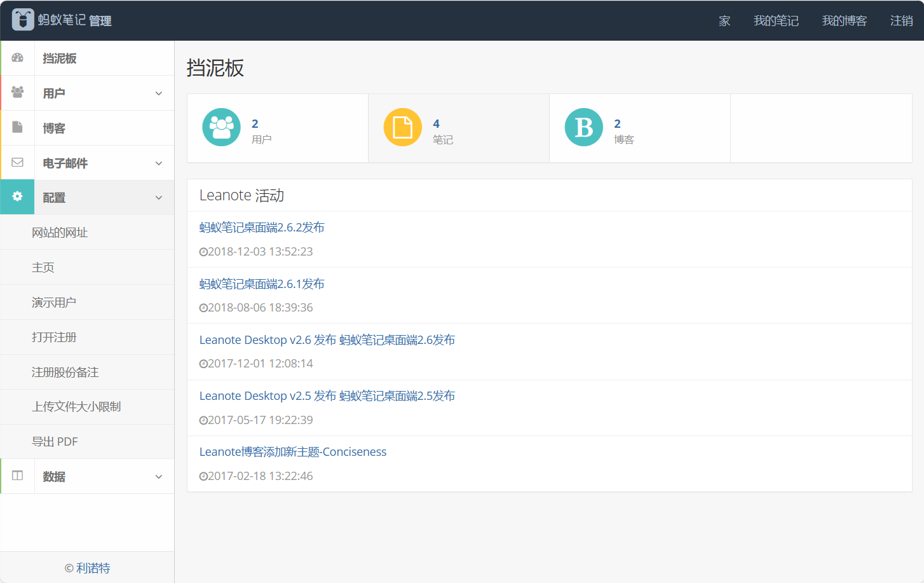Screen dimensions: 924x583
Task: Click the data columns icon in sidebar
Action: pyautogui.click(x=18, y=476)
